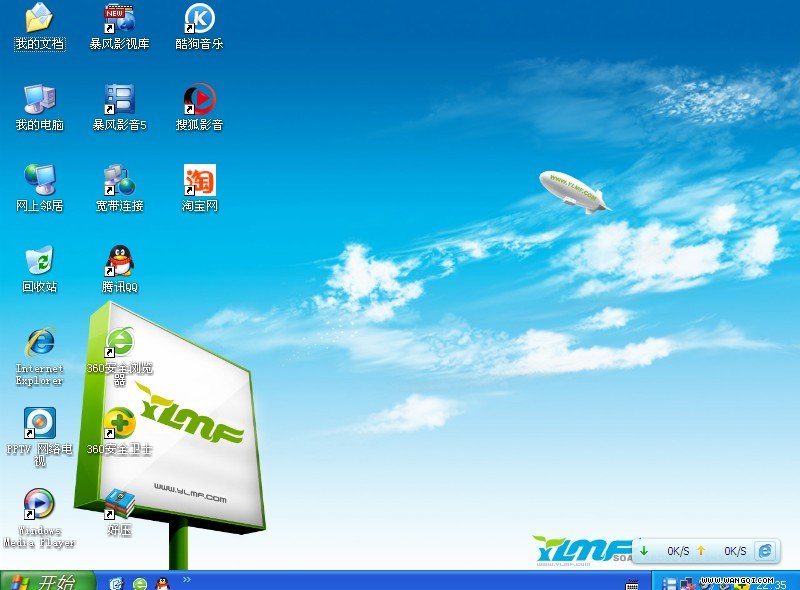Open QQ penguin in the quick launch bar
800x590 pixels.
point(163,583)
